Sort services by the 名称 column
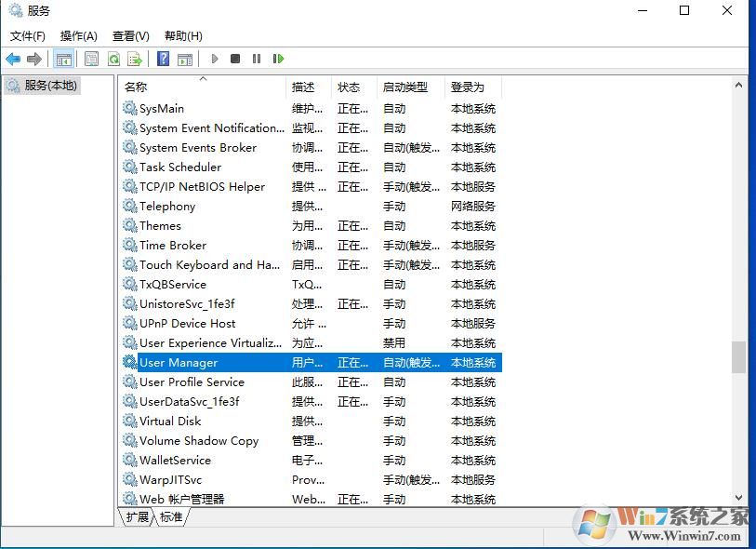The image size is (756, 549). tap(136, 87)
